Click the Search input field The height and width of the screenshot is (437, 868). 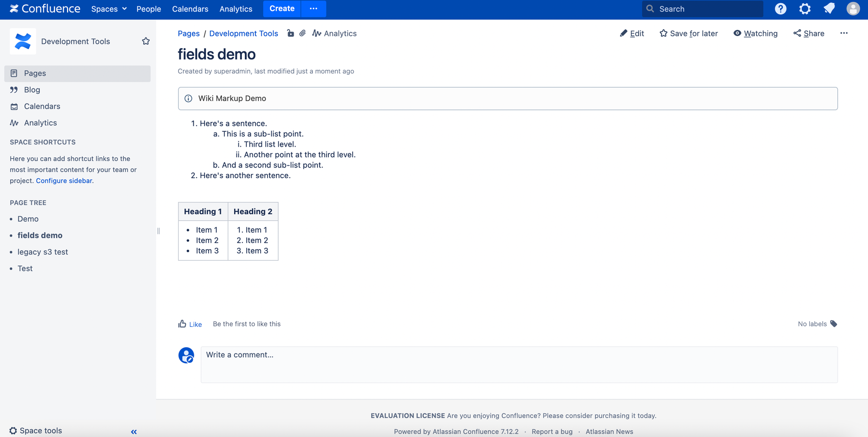(x=702, y=9)
